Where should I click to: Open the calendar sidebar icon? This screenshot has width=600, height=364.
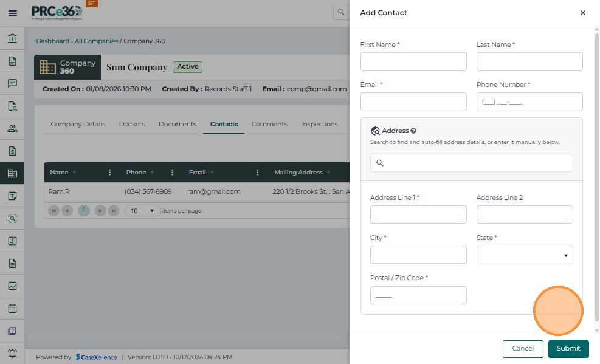12,309
